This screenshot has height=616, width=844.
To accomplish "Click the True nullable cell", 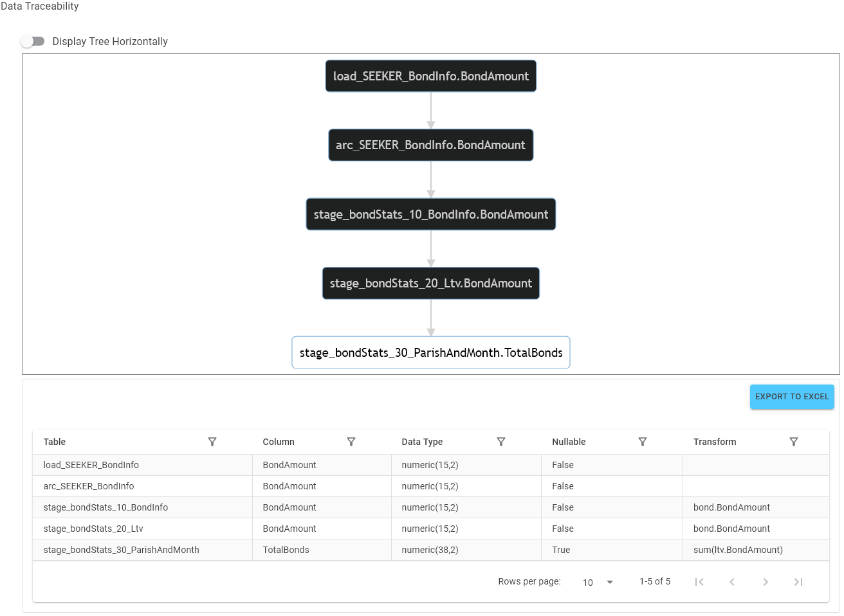I will click(x=612, y=550).
